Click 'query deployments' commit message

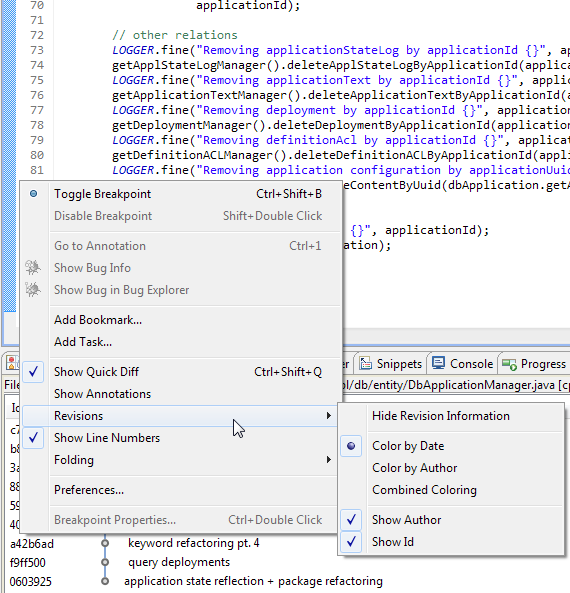click(x=179, y=562)
